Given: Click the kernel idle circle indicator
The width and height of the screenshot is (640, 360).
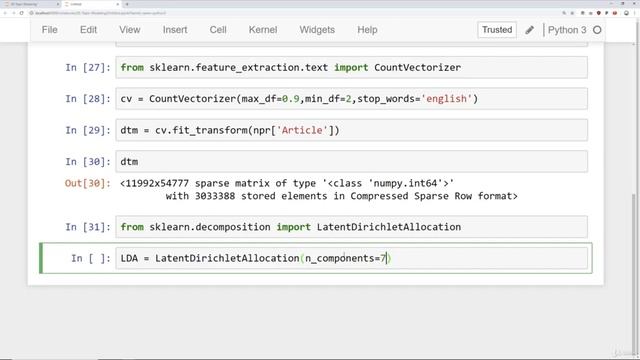Looking at the screenshot, I should pos(597,30).
